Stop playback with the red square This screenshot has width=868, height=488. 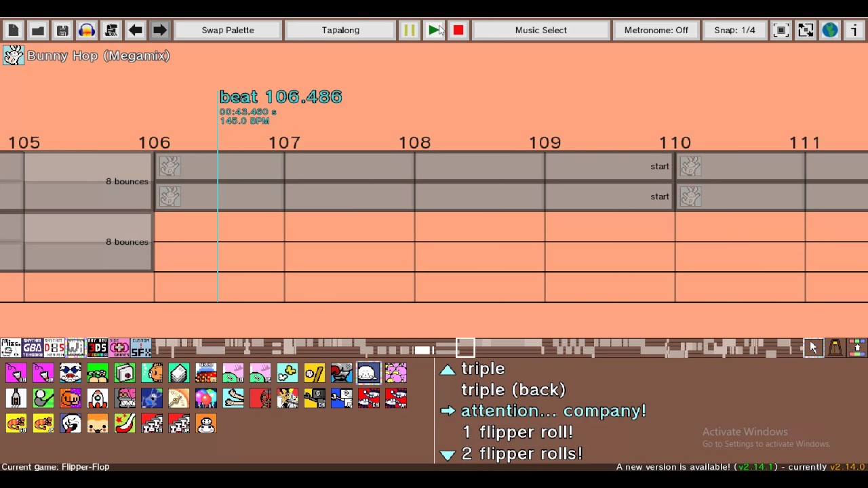tap(458, 30)
